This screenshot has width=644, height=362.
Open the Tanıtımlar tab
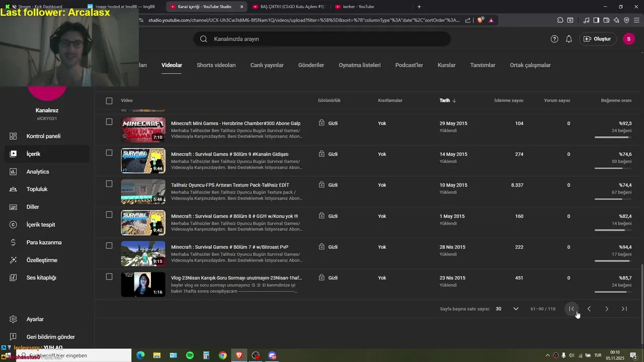(x=483, y=65)
